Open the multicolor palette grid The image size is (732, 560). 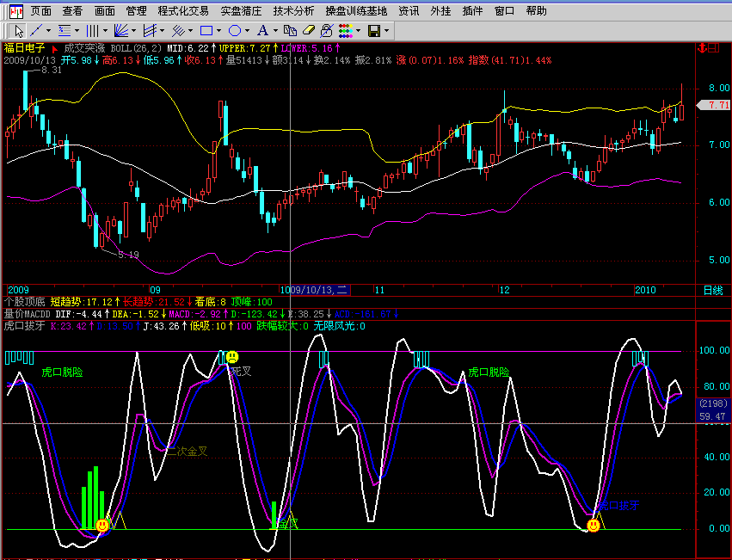(345, 31)
